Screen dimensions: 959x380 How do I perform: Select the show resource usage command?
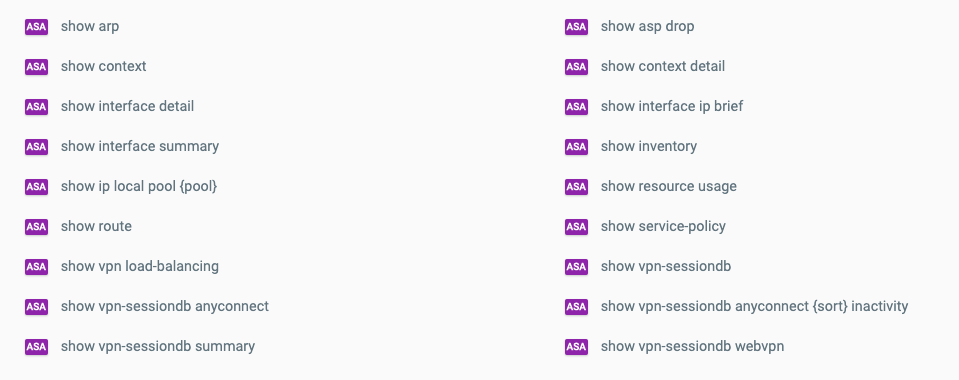[668, 186]
